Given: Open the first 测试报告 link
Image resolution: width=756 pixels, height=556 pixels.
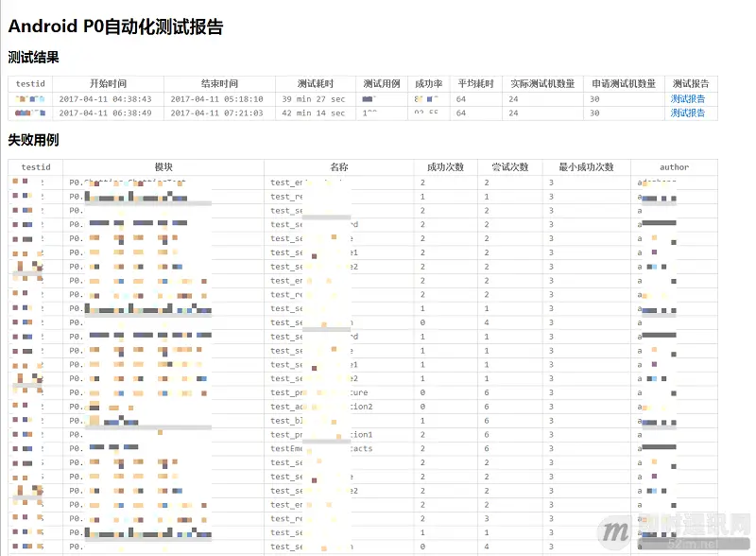Looking at the screenshot, I should (689, 97).
